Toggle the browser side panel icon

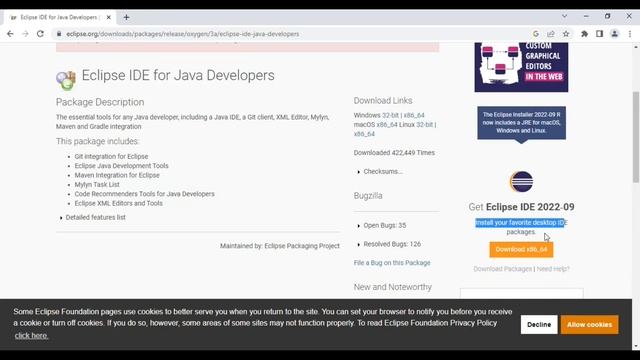[599, 34]
